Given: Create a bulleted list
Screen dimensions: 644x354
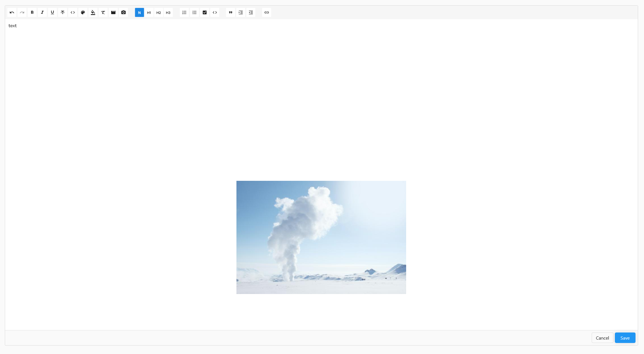Looking at the screenshot, I should 195,12.
